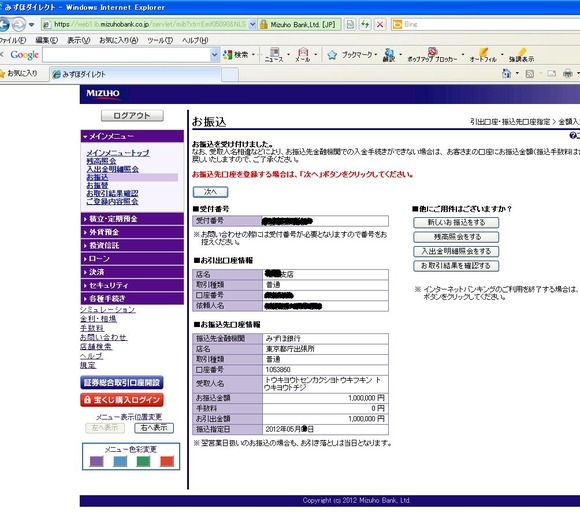Open the お気に入り favorites star button
The width and height of the screenshot is (580, 516).
(18, 74)
